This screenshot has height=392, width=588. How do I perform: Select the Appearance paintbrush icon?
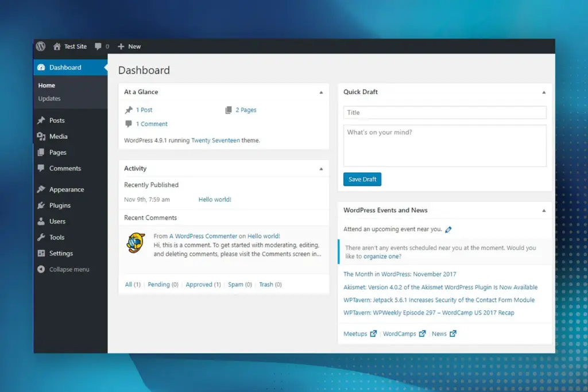[42, 189]
